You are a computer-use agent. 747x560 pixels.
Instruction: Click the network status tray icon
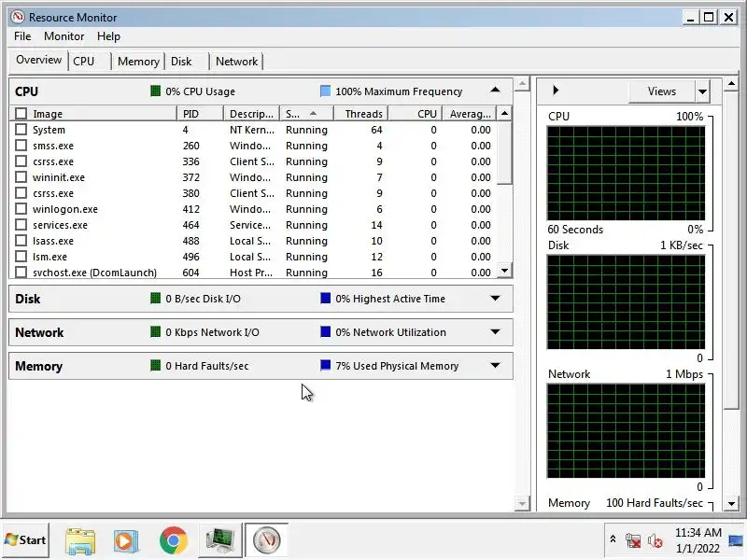[x=633, y=540]
